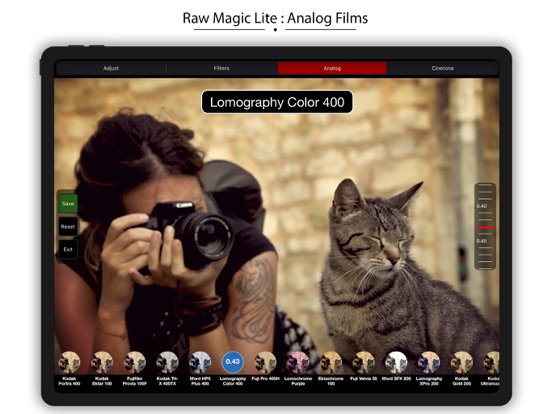Click the 0.40 mark on the slider
Viewport: 552px width, 414px height.
[482, 206]
